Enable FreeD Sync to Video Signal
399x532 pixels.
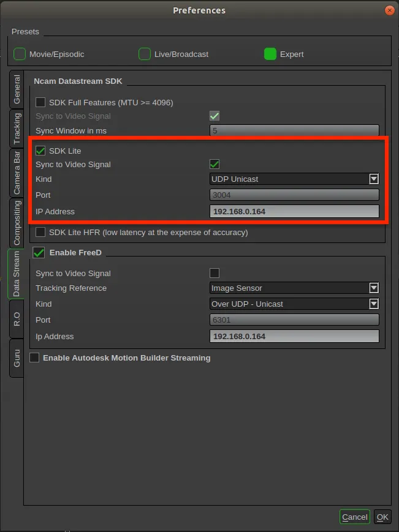click(x=215, y=273)
